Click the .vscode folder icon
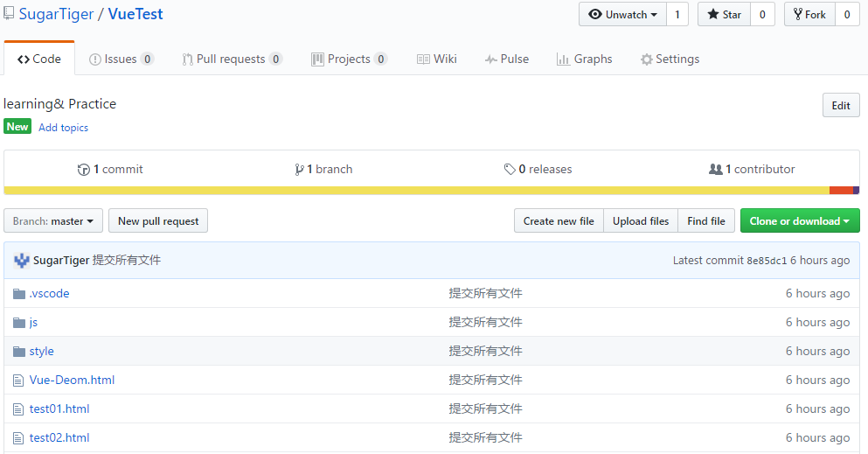Image resolution: width=868 pixels, height=454 pixels. tap(19, 293)
